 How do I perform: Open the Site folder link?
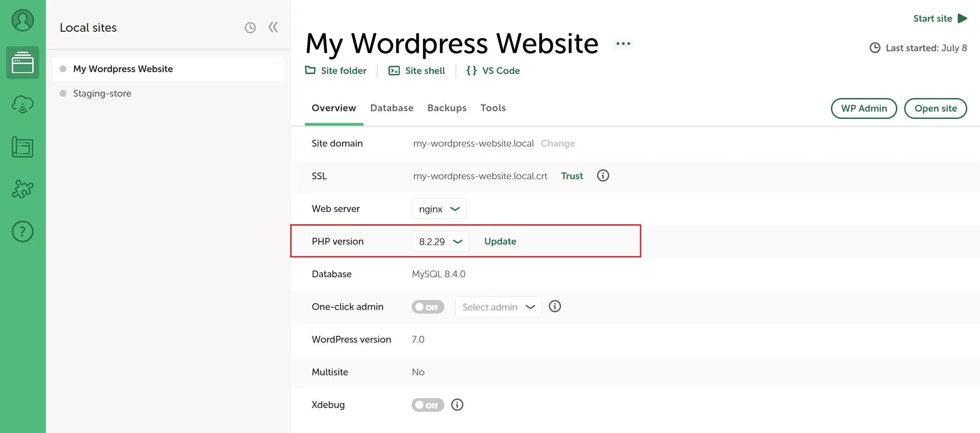point(343,71)
